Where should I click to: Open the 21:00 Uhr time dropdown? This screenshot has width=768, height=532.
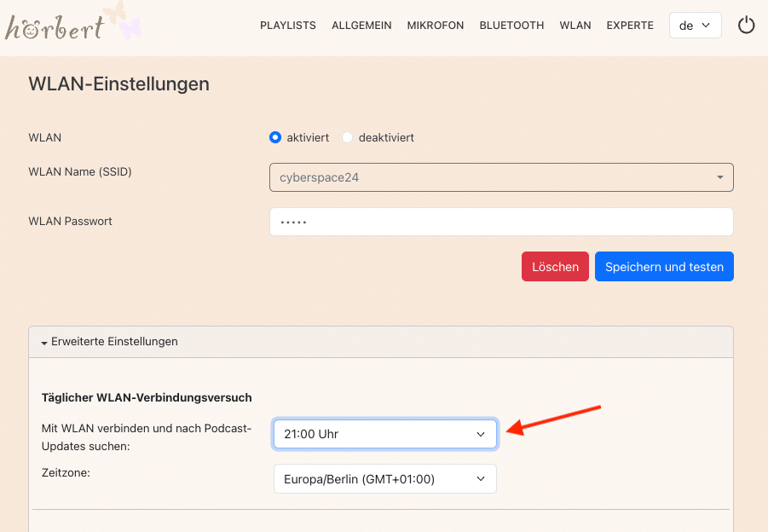pos(384,434)
